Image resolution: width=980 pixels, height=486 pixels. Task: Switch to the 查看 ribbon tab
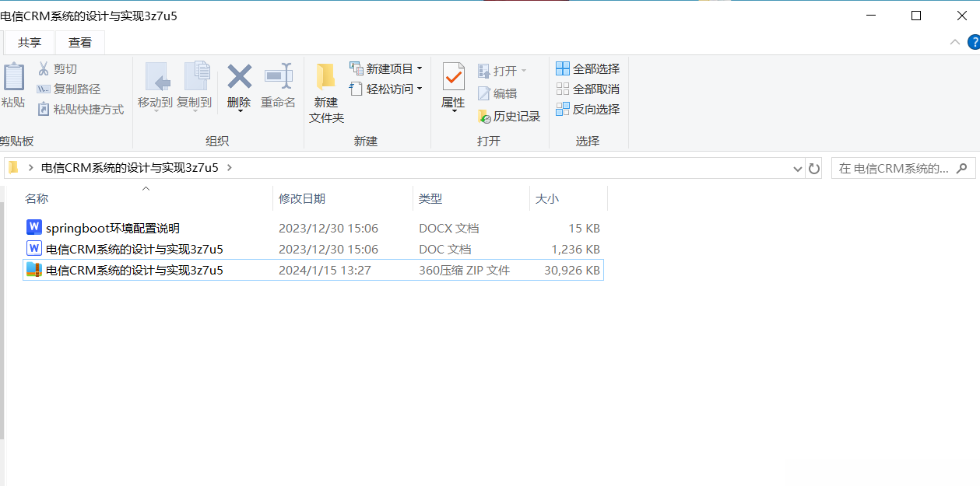[79, 43]
